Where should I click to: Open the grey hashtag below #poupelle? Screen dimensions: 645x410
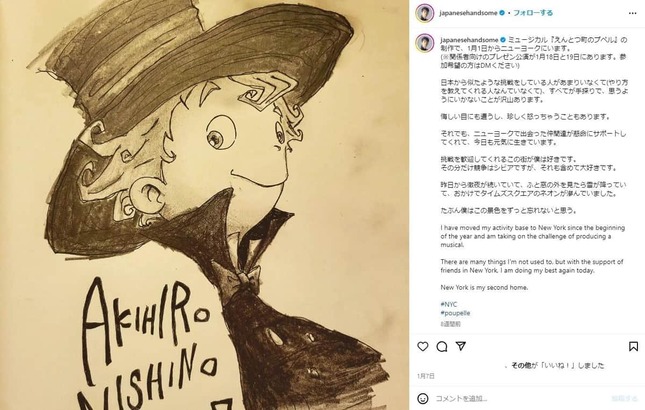click(x=450, y=324)
